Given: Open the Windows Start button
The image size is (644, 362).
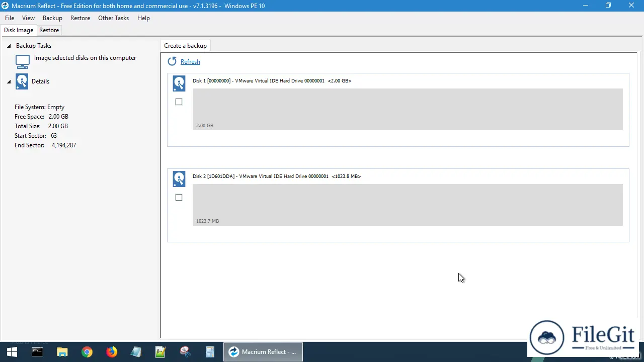Looking at the screenshot, I should coord(13,352).
